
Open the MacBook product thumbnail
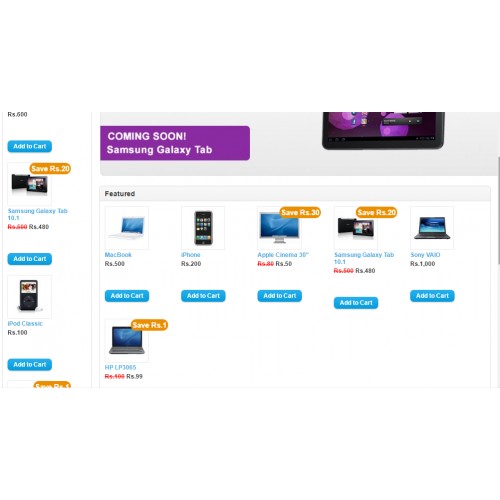pyautogui.click(x=127, y=228)
